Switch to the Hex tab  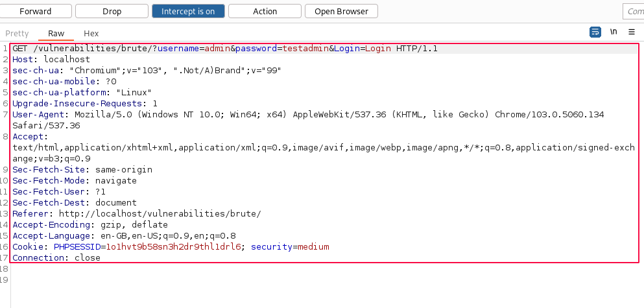pos(91,33)
